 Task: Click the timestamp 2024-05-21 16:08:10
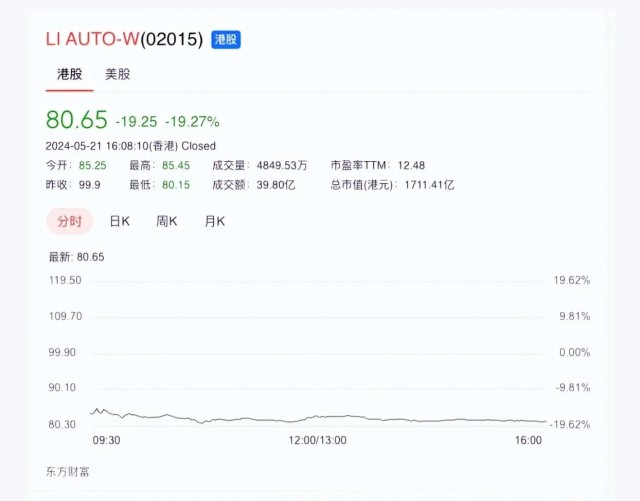pos(98,146)
